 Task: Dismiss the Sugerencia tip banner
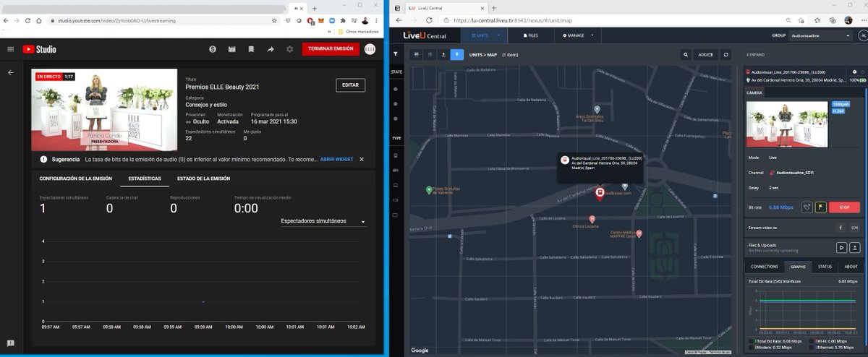(x=362, y=159)
